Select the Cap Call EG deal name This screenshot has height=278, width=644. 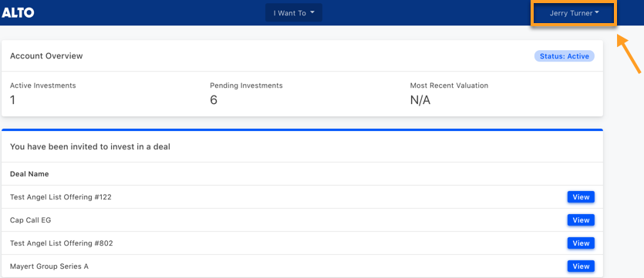coord(30,220)
